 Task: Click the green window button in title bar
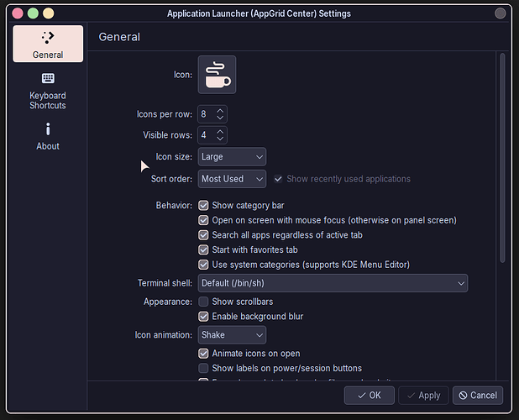coord(34,13)
